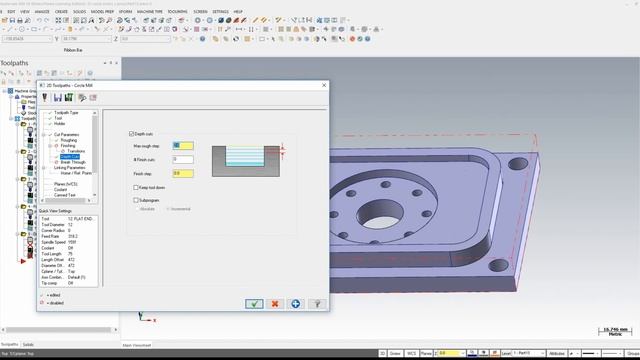640x360 pixels.
Task: Open the tool selection icon in dialog toolbar
Action: click(x=44, y=98)
